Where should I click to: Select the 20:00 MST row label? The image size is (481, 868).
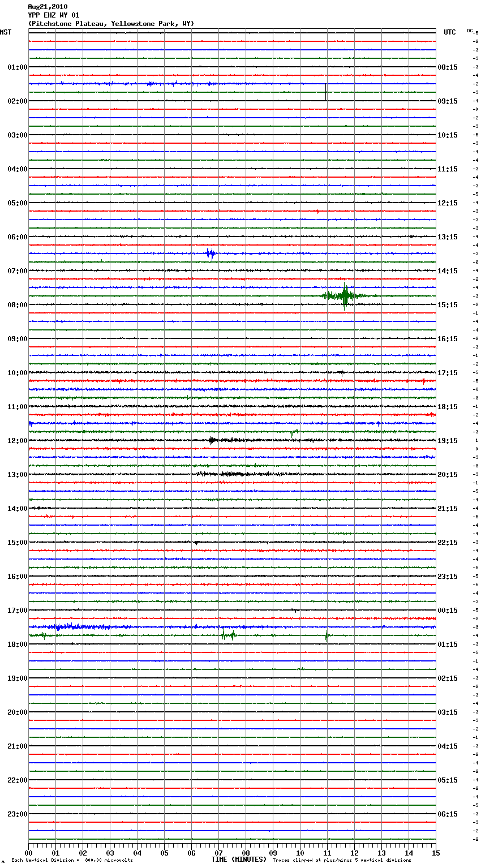(18, 712)
